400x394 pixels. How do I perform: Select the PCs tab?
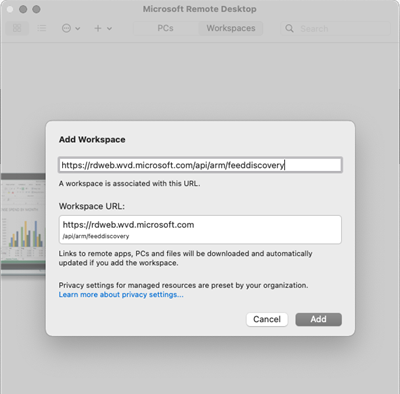tap(165, 28)
